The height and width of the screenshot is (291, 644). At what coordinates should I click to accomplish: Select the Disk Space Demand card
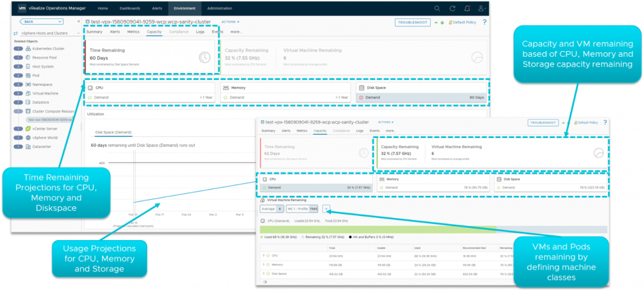coord(420,93)
